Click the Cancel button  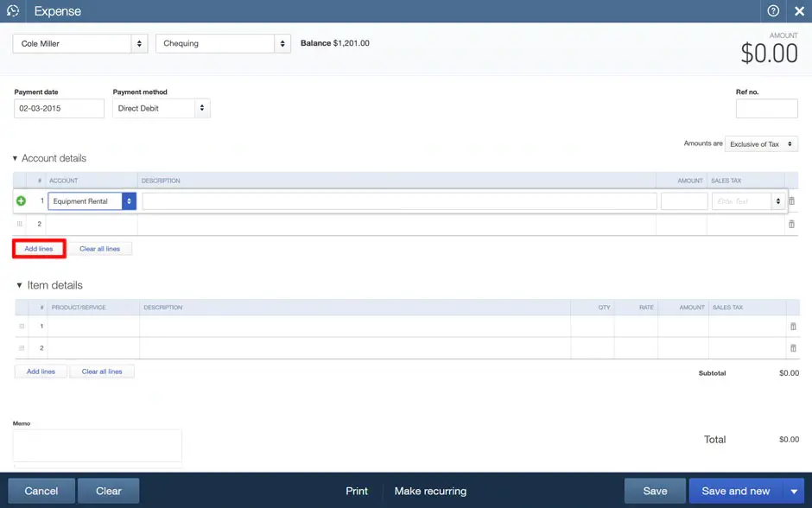[41, 491]
